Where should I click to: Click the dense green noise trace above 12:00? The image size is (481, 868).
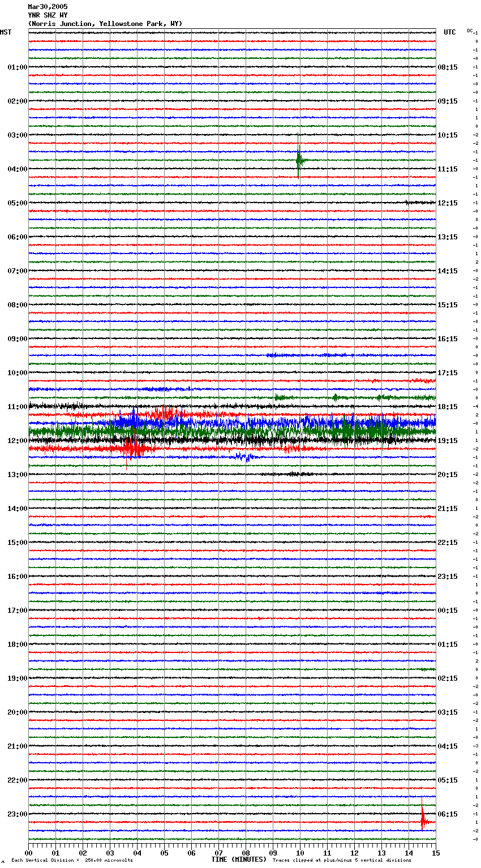[x=232, y=432]
